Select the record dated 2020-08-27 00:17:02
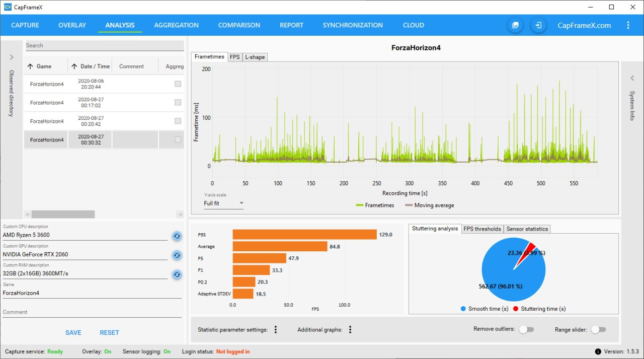The width and height of the screenshot is (644, 359). click(104, 103)
